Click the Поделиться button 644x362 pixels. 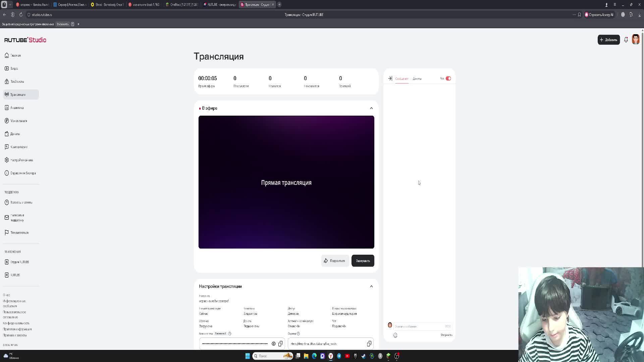coord(334,261)
